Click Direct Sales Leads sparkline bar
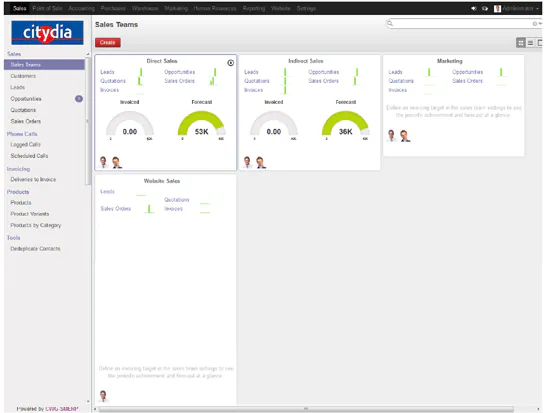The height and width of the screenshot is (413, 550). [141, 72]
